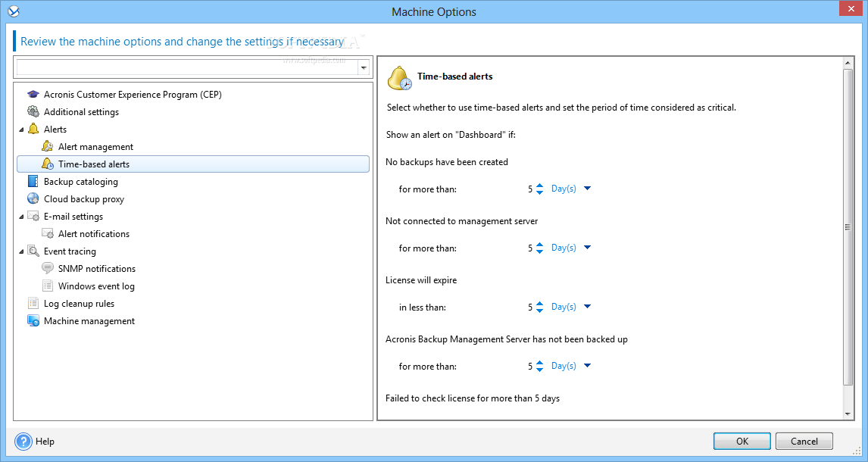Viewport: 868px width, 462px height.
Task: Click the Alert management bell icon
Action: point(48,147)
